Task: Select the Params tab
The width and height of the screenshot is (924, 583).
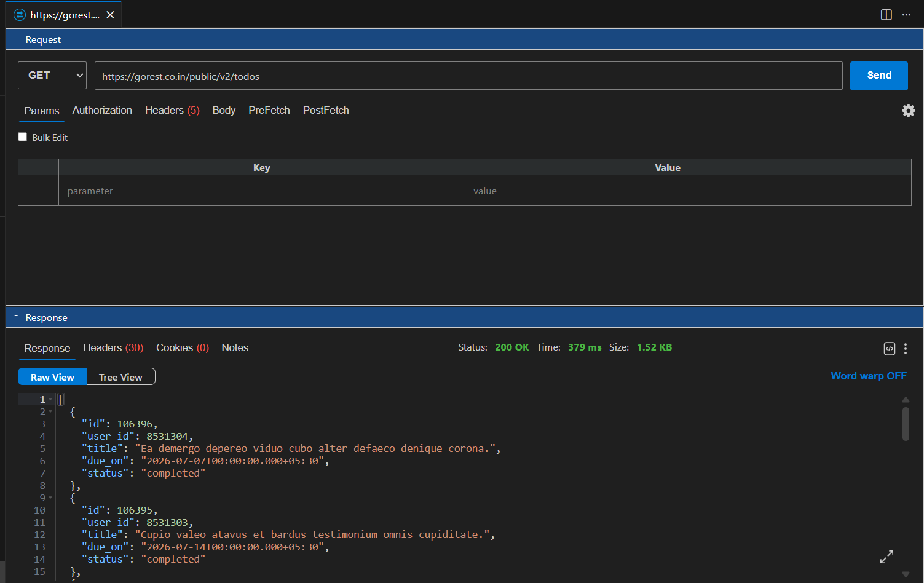Action: (42, 111)
